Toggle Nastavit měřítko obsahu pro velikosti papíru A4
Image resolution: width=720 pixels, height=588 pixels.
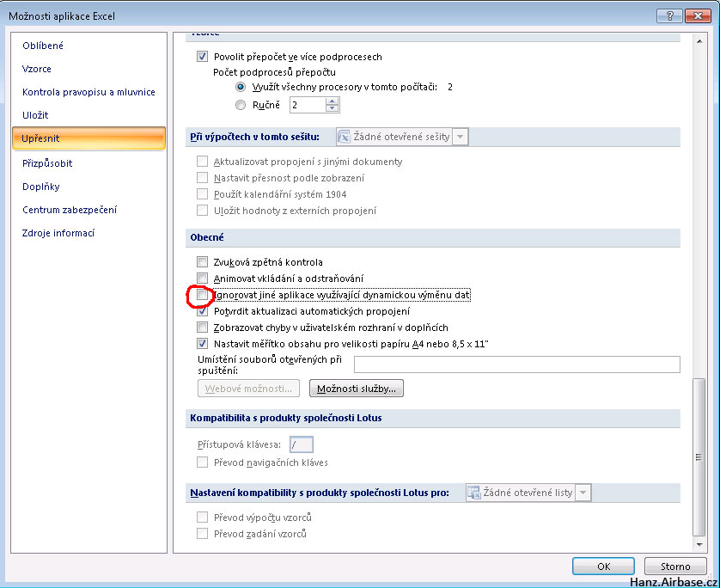[x=202, y=344]
